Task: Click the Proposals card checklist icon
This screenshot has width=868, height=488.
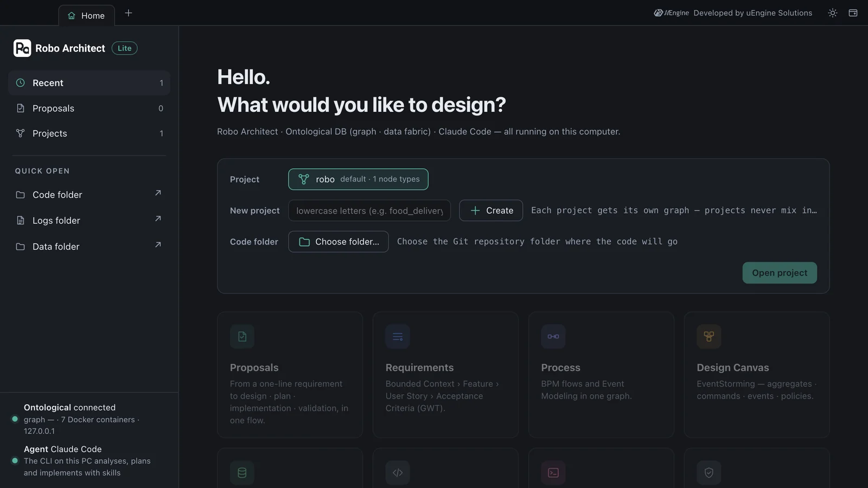Action: click(x=242, y=337)
